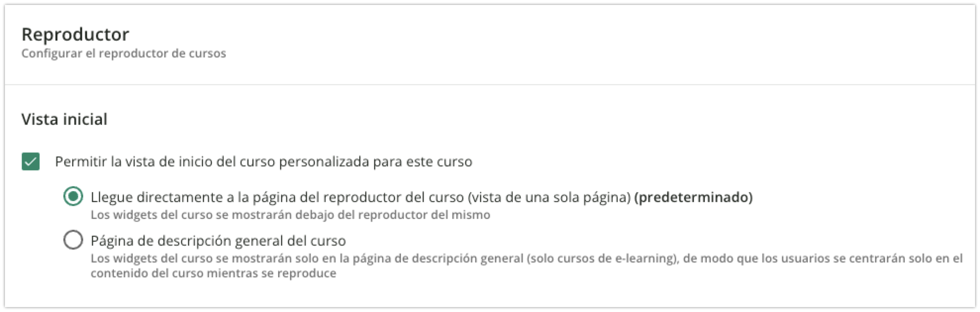Click the 'Reproductor' section heading
The width and height of the screenshot is (980, 312).
75,34
